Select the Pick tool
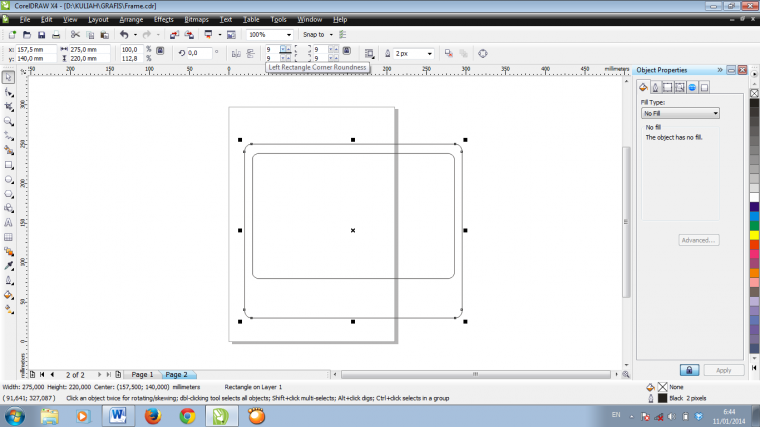 pyautogui.click(x=9, y=78)
